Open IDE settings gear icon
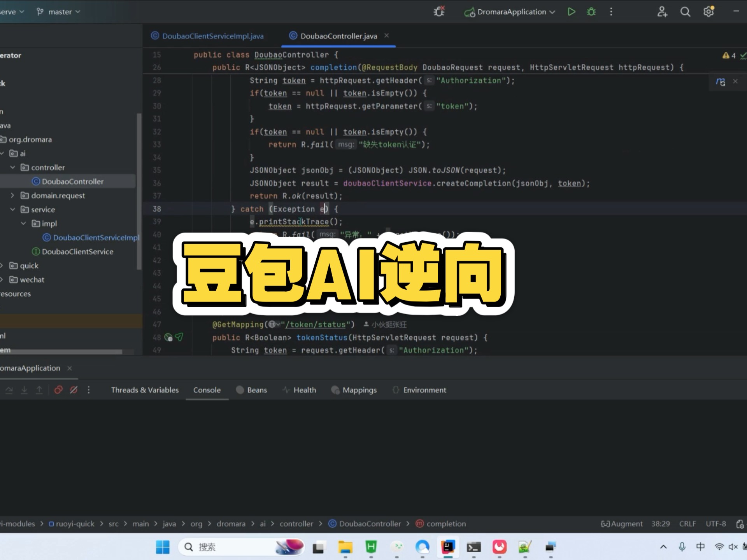Viewport: 747px width, 560px height. [x=708, y=12]
